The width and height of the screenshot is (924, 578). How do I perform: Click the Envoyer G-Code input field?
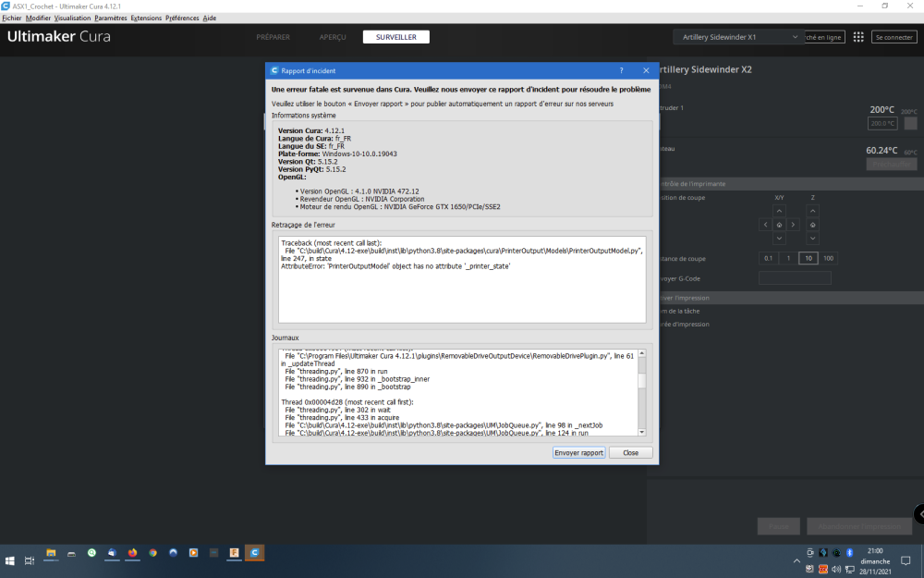click(795, 278)
